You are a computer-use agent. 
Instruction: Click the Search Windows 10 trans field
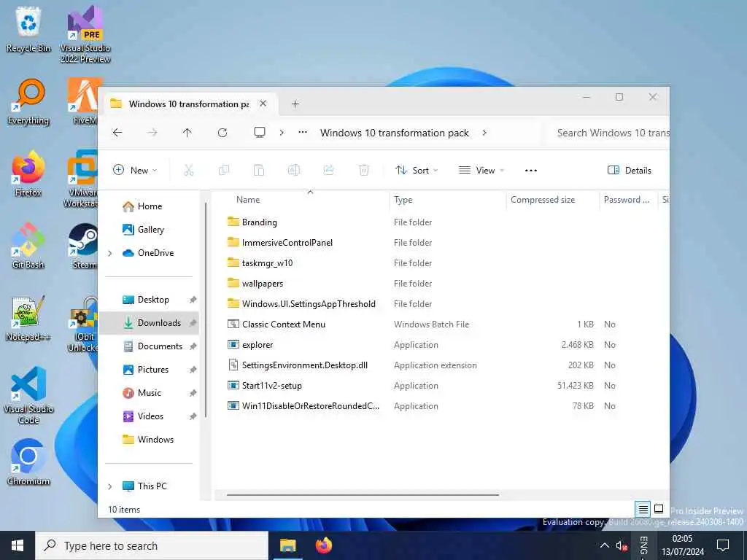pos(607,133)
